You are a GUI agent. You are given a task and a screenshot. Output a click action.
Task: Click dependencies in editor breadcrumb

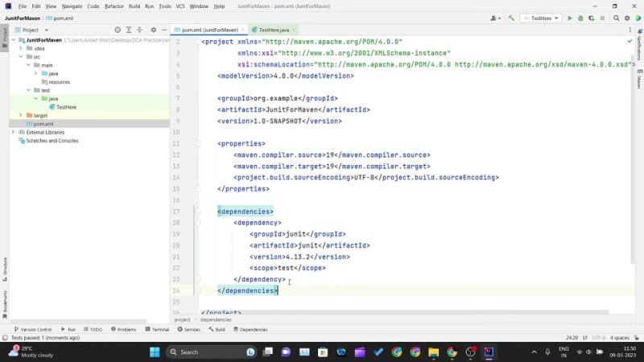pyautogui.click(x=216, y=319)
